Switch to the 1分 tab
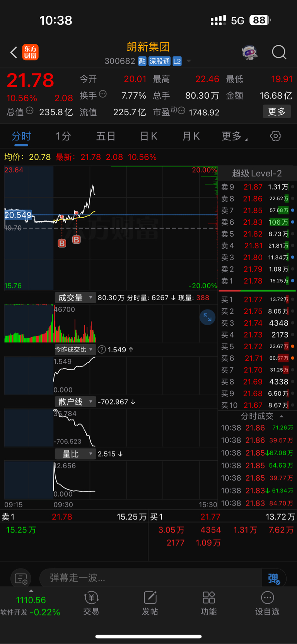 [63, 136]
